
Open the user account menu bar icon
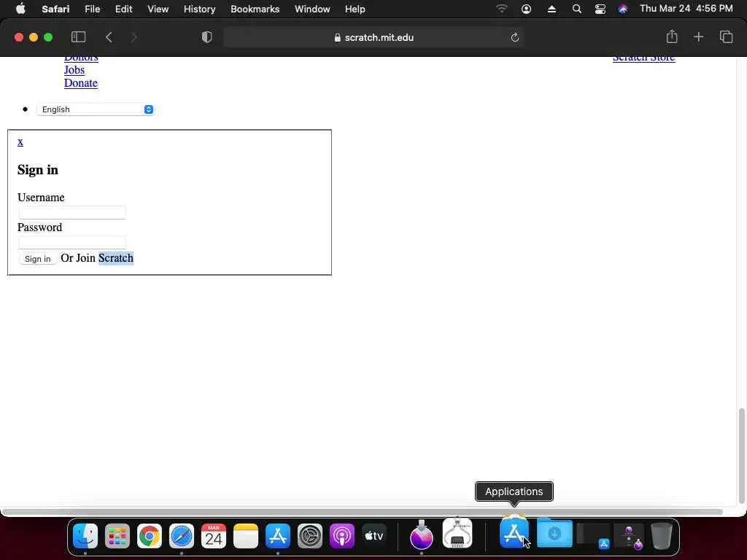pyautogui.click(x=527, y=9)
